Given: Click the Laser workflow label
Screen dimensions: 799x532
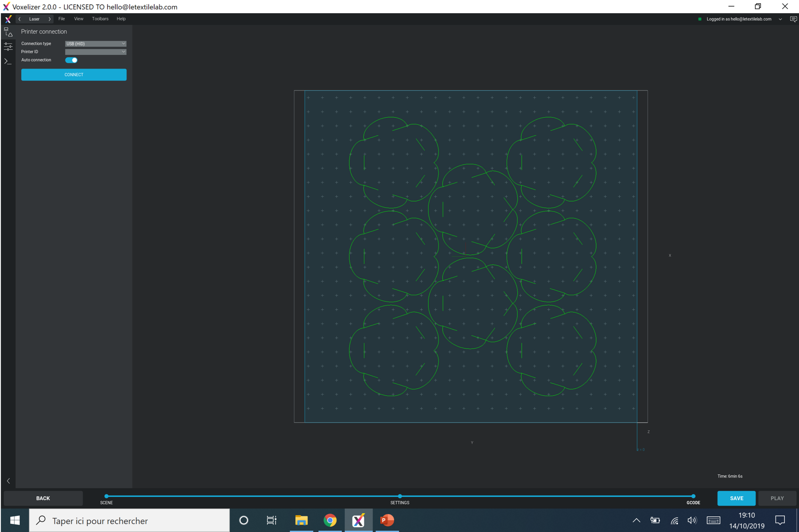Looking at the screenshot, I should pos(34,19).
